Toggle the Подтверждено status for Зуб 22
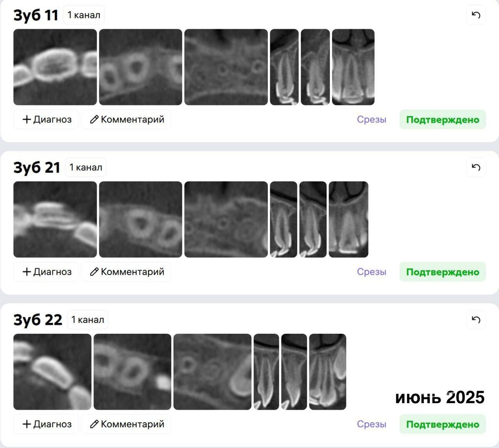This screenshot has width=499, height=448. coord(442,424)
